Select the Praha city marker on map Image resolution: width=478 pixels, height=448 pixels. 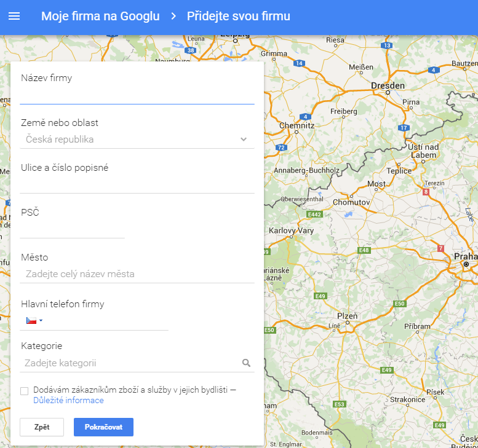coord(466,264)
